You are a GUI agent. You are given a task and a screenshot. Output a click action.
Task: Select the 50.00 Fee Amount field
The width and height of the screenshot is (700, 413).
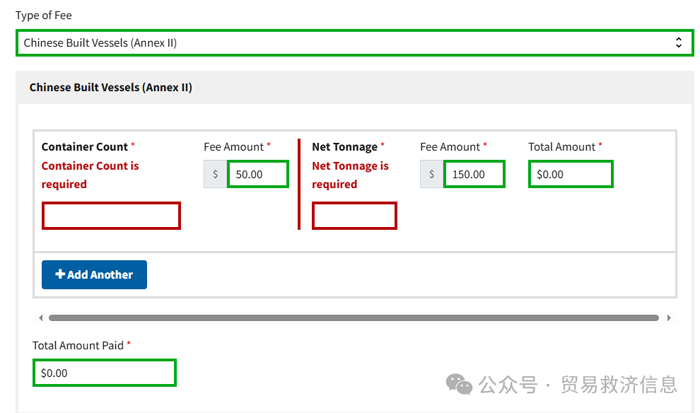click(x=258, y=174)
